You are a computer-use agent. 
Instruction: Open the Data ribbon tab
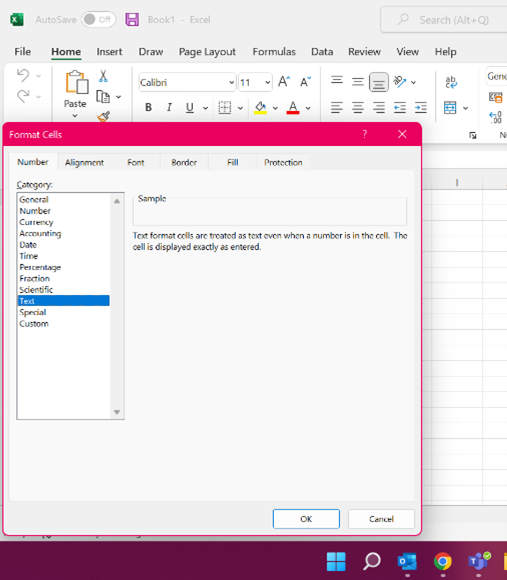click(322, 52)
